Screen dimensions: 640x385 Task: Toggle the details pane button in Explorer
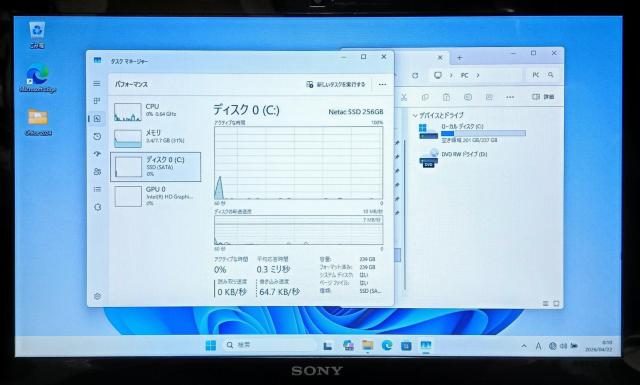click(543, 97)
